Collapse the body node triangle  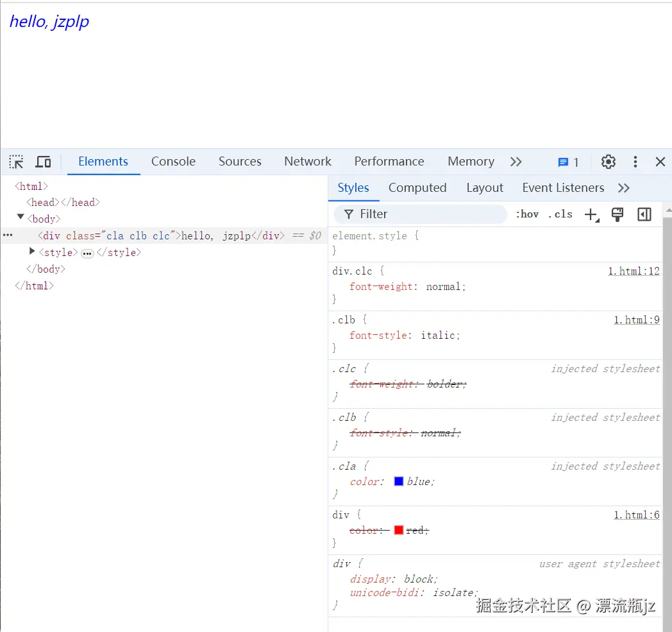[21, 217]
